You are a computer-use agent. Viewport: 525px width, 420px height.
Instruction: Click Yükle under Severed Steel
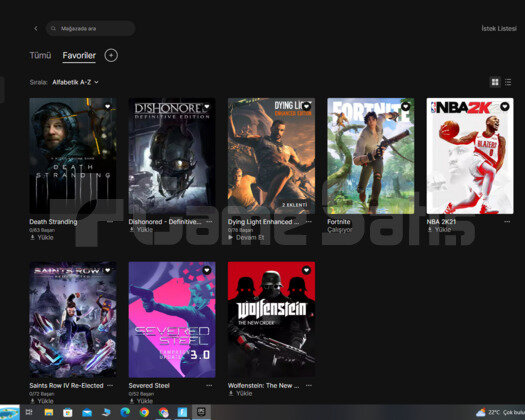pyautogui.click(x=141, y=401)
